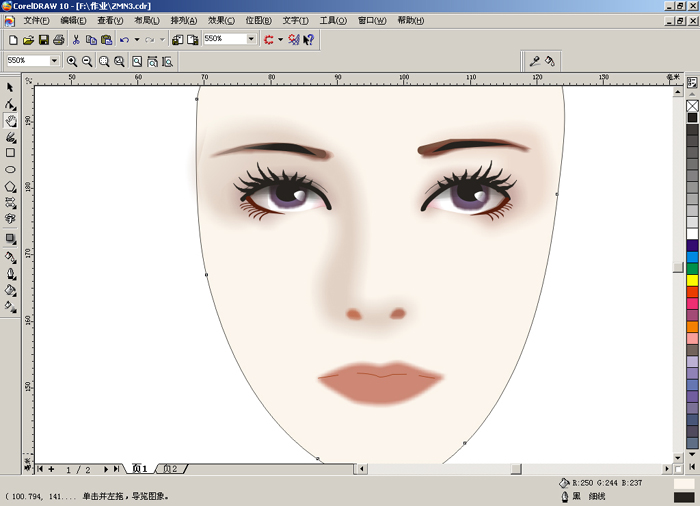Open the 位图(B) menu
Image resolution: width=700 pixels, height=506 pixels.
click(259, 20)
